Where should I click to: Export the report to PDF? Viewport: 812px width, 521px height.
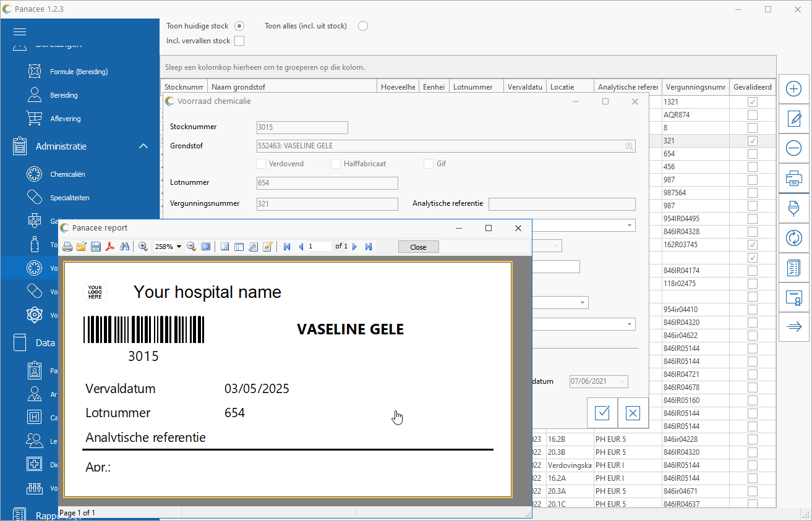click(110, 247)
